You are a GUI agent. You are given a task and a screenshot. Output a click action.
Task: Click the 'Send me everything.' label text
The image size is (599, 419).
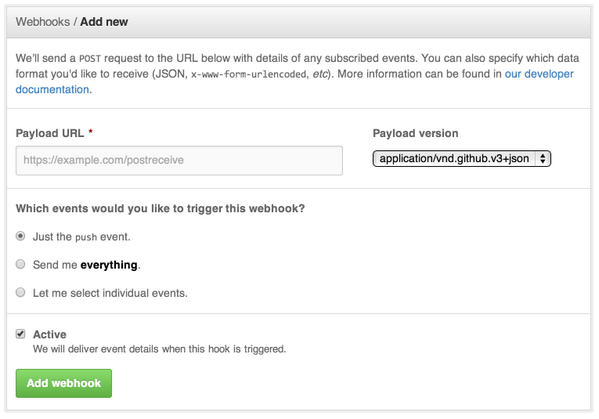[x=87, y=265]
